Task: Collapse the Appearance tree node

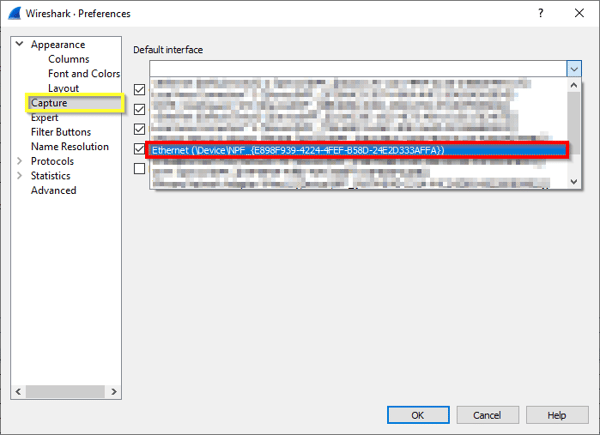Action: [20, 45]
